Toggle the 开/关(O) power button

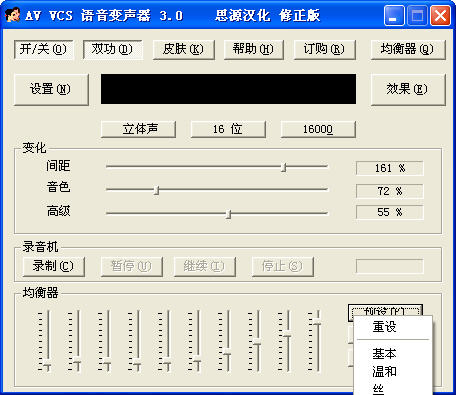click(44, 50)
